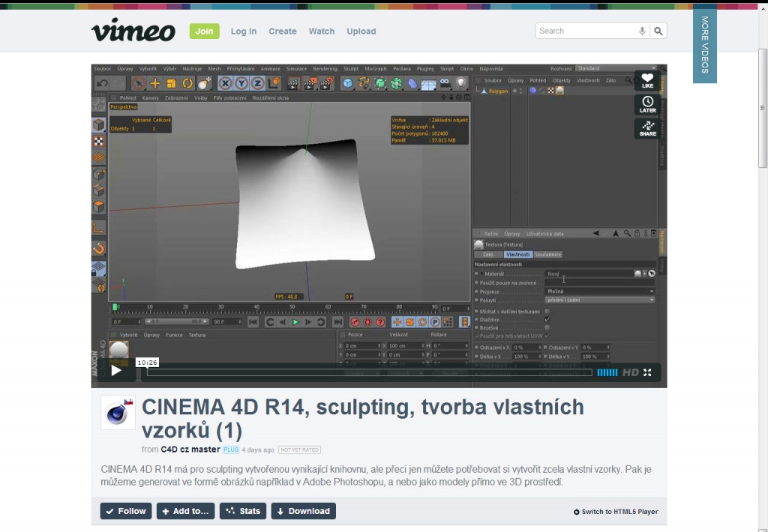
Task: Open the Upload link
Action: coord(361,31)
